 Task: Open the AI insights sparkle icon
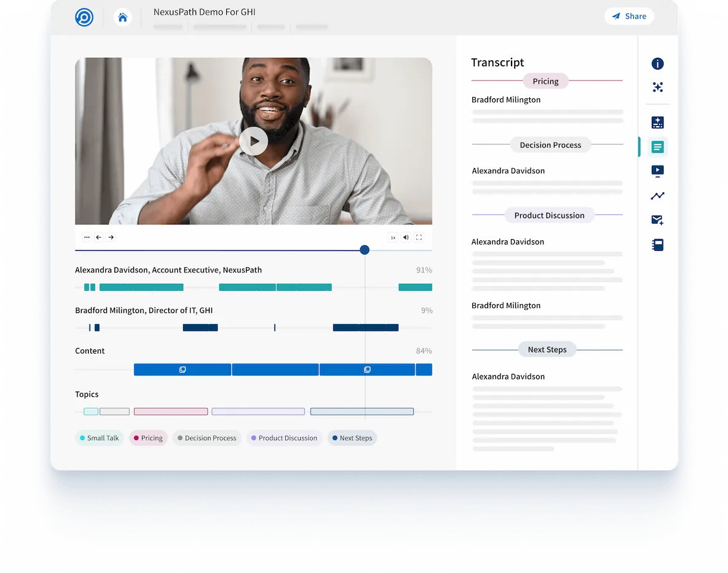[x=657, y=87]
